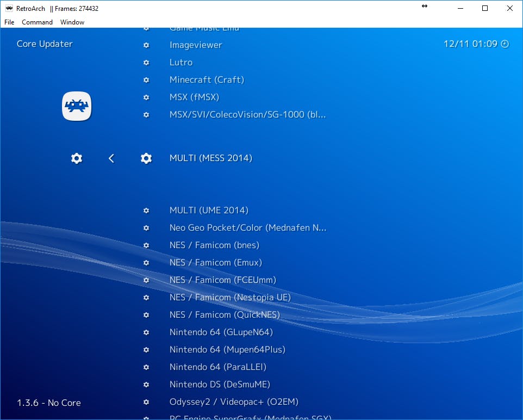Select NES / Famicom (bnes) core
This screenshot has width=523, height=420.
[x=214, y=245]
